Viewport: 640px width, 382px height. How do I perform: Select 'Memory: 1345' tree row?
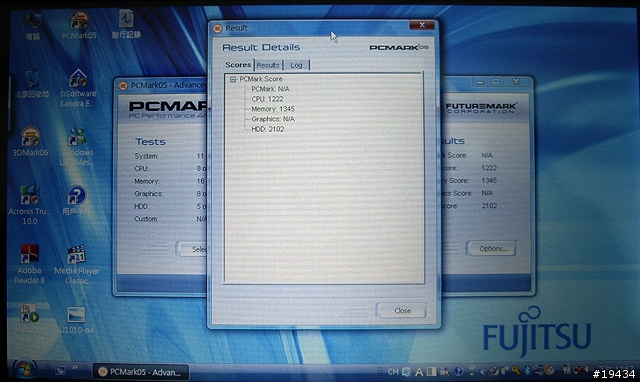click(273, 109)
